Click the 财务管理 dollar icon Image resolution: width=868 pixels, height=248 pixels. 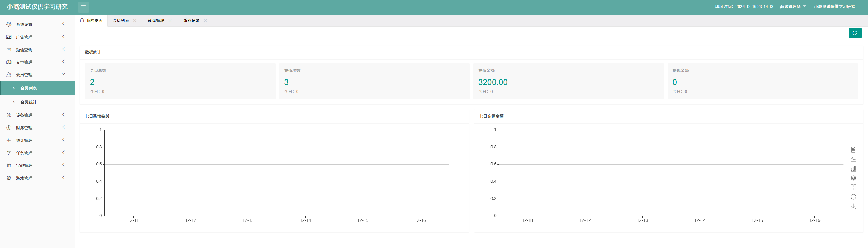[x=9, y=128]
